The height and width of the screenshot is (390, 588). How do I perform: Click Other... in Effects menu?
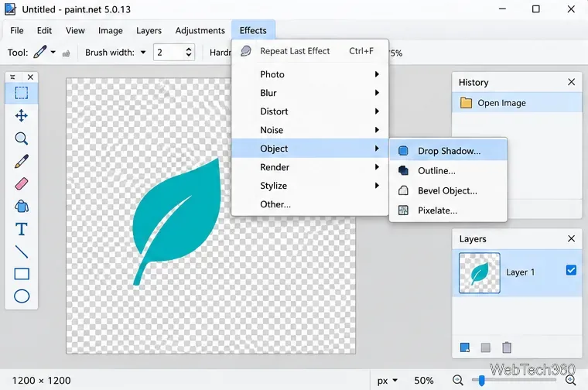pyautogui.click(x=309, y=204)
